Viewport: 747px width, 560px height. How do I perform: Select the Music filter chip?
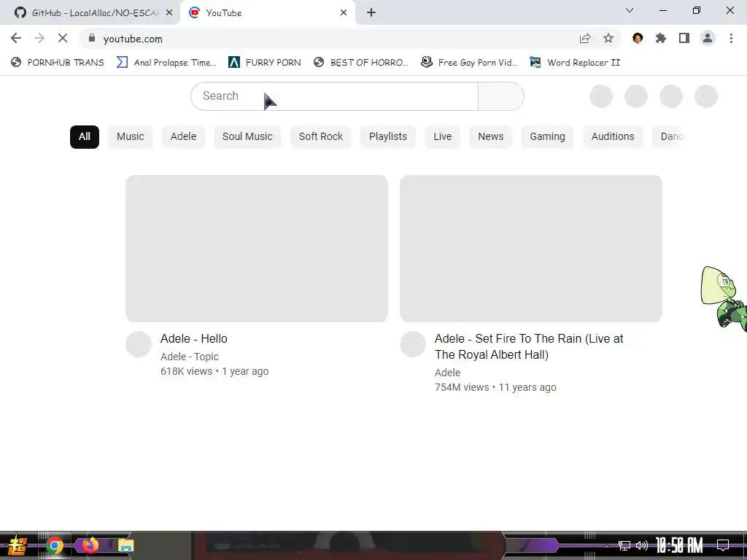pyautogui.click(x=131, y=136)
